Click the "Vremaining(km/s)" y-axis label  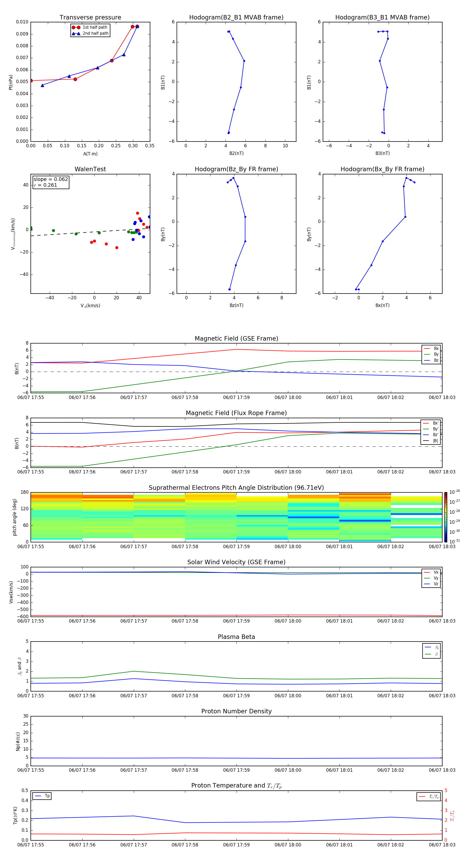pos(13,234)
